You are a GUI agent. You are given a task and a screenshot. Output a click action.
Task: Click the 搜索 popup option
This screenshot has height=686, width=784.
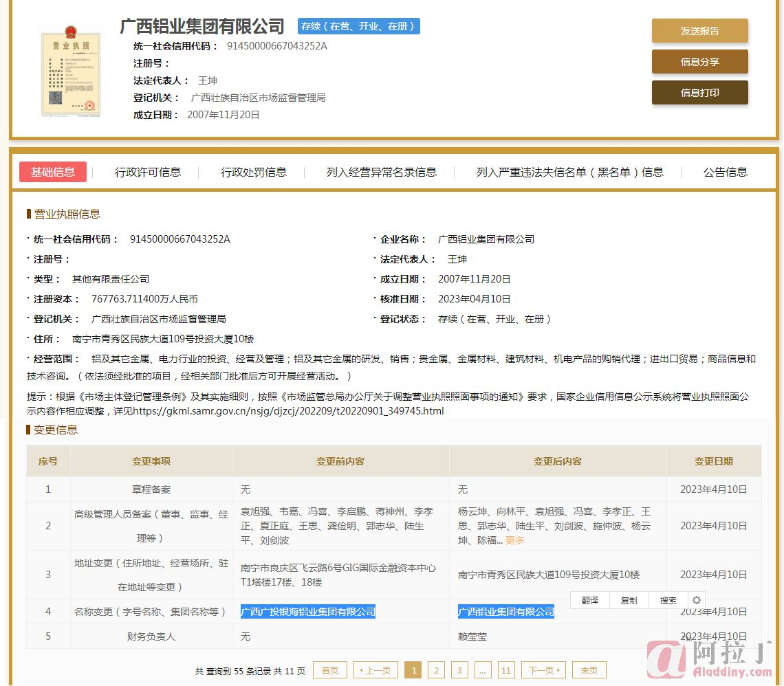point(668,601)
